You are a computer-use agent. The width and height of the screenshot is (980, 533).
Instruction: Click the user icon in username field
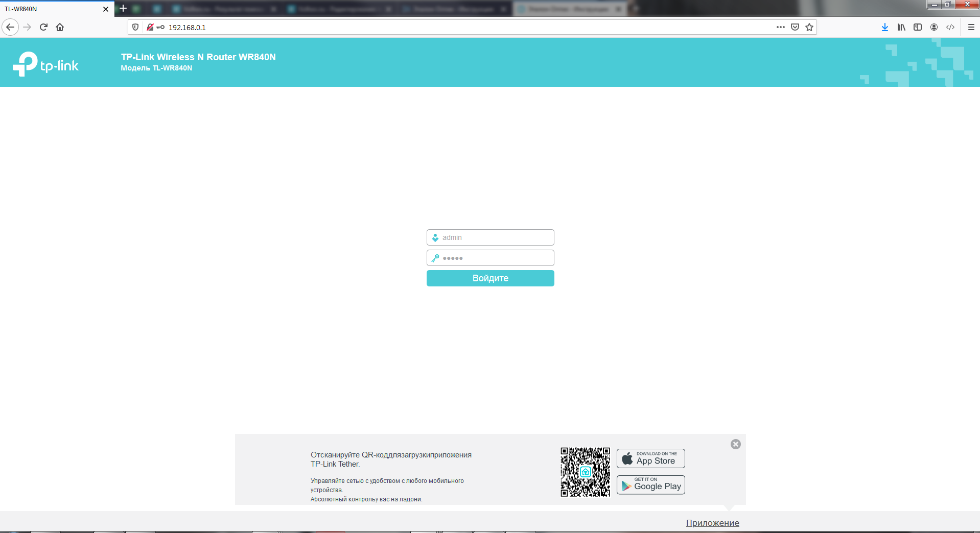(435, 237)
